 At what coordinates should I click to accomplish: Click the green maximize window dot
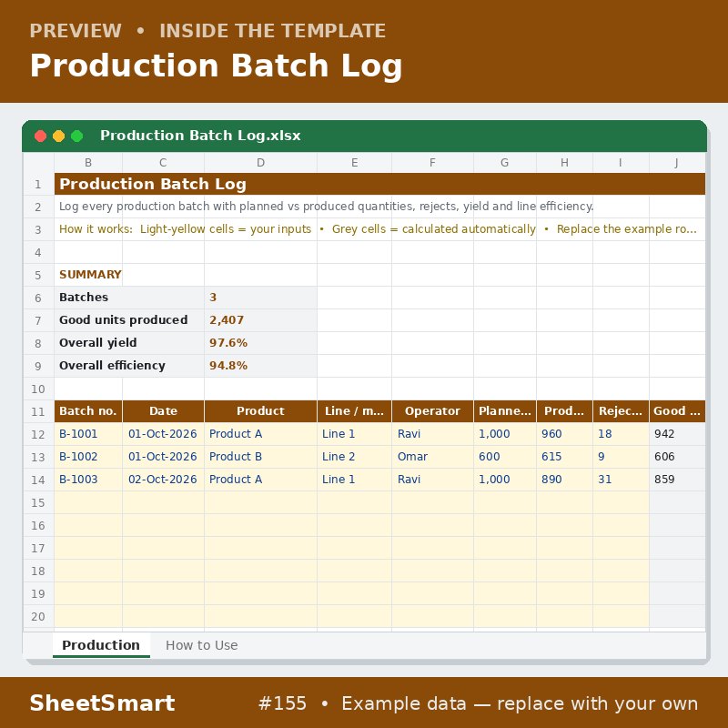click(77, 136)
